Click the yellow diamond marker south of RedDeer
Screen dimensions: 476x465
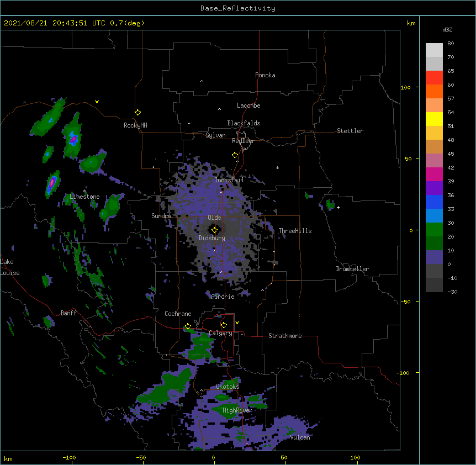[x=235, y=155]
